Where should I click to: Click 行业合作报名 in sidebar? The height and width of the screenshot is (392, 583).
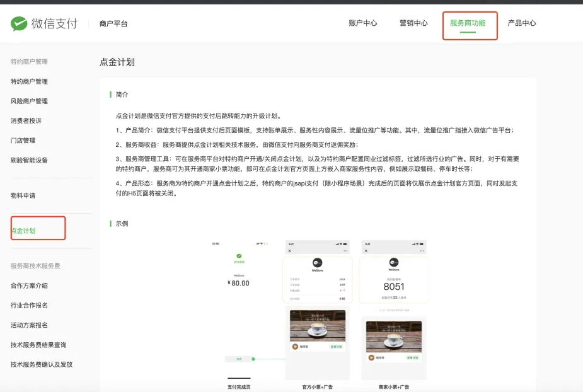pos(29,305)
